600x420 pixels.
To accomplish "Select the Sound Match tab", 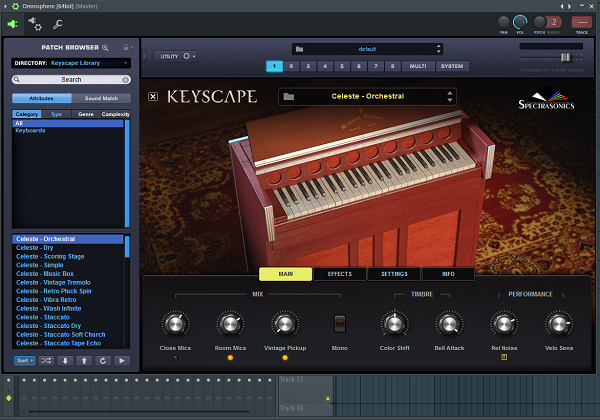I will click(101, 98).
